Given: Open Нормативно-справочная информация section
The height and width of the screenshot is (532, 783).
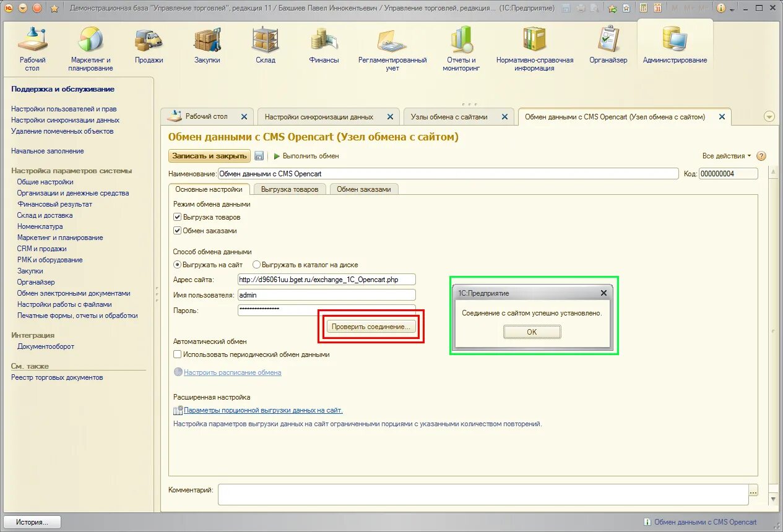Looking at the screenshot, I should click(x=535, y=49).
